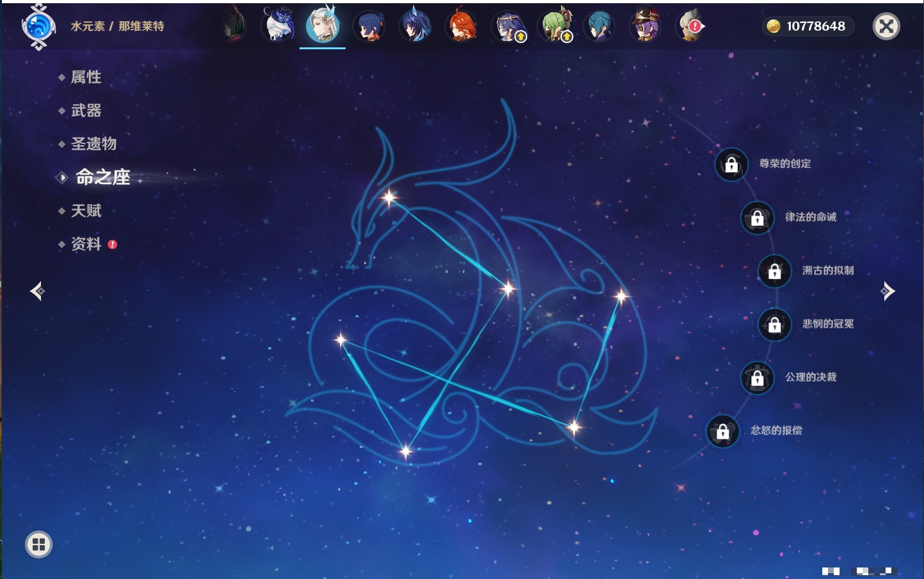The width and height of the screenshot is (924, 579).
Task: Go to the next character with the right arrow
Action: pos(888,291)
